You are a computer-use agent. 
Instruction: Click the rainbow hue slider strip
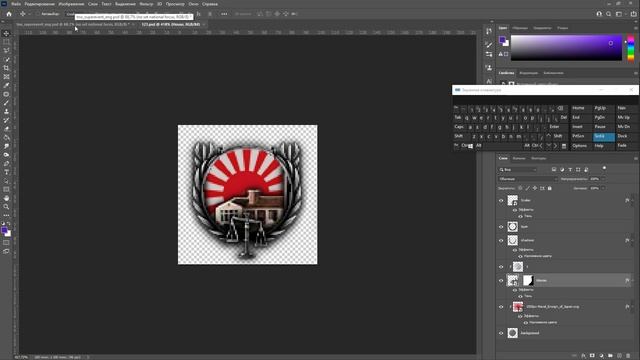tap(631, 48)
